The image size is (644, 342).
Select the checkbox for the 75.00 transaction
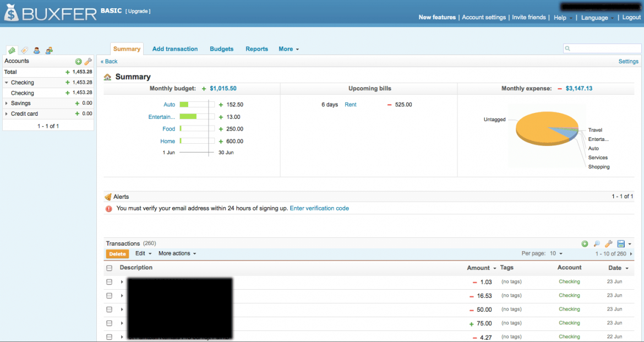109,323
